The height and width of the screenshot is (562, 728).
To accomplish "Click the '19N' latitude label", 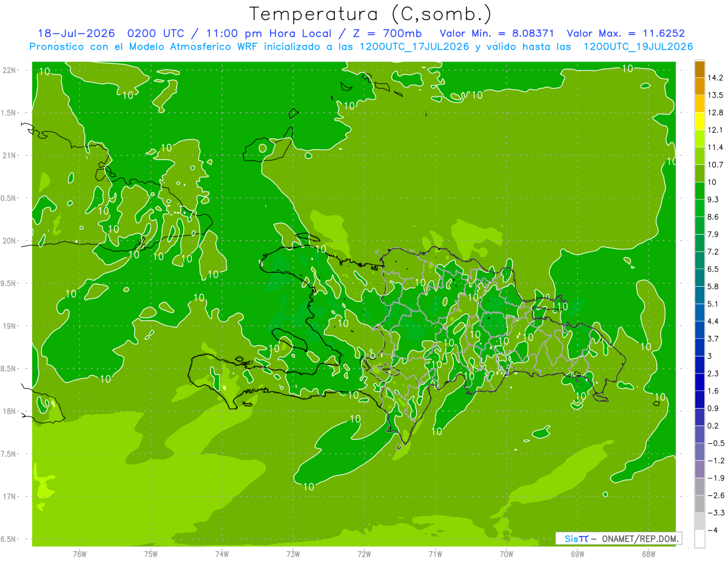I will click(x=10, y=326).
